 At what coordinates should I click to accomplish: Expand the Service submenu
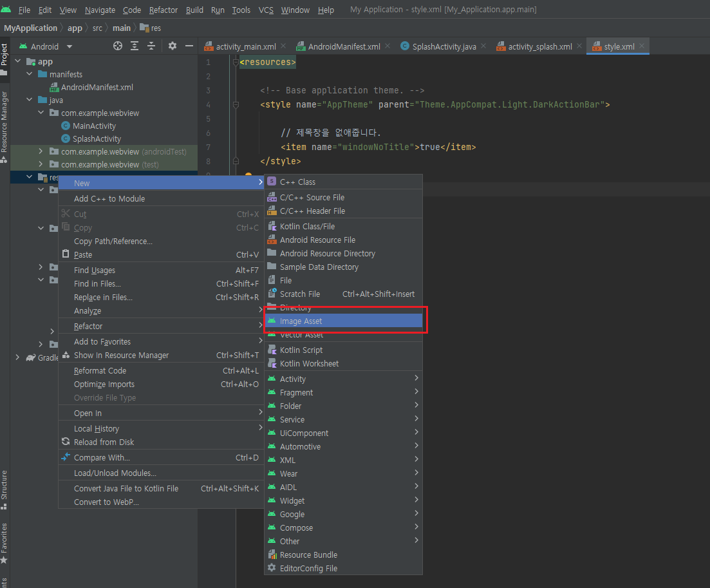tap(343, 420)
